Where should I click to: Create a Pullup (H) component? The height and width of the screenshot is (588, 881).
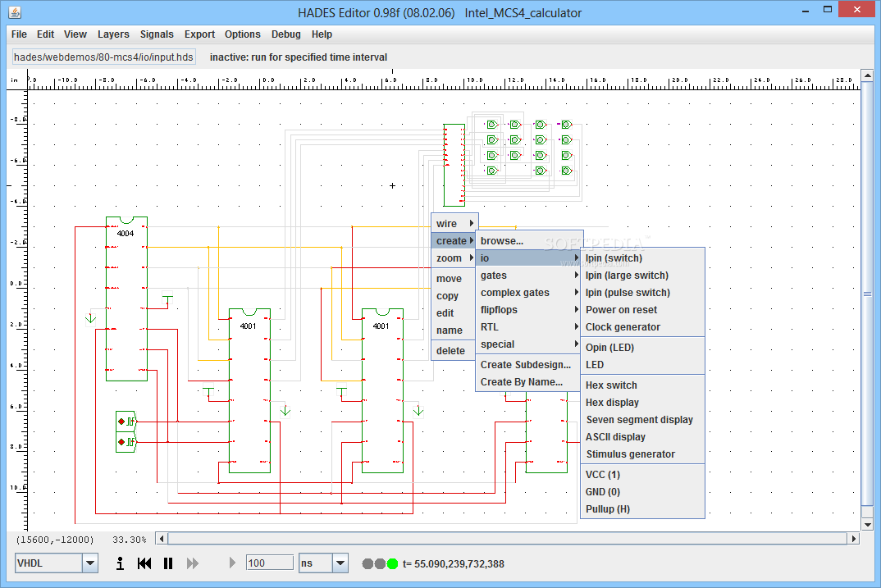tap(642, 508)
